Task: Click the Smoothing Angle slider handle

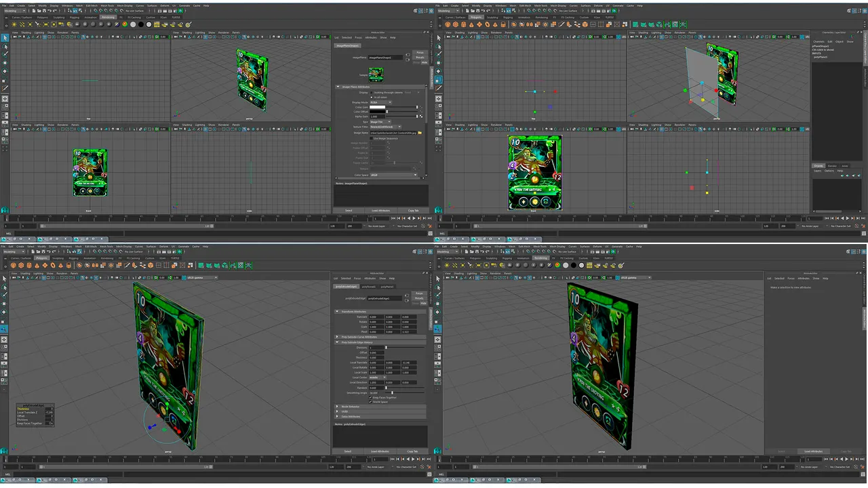Action: (x=392, y=392)
